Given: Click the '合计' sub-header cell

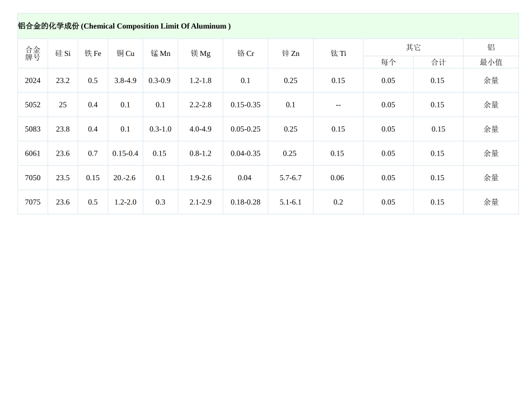Looking at the screenshot, I should click(438, 62).
